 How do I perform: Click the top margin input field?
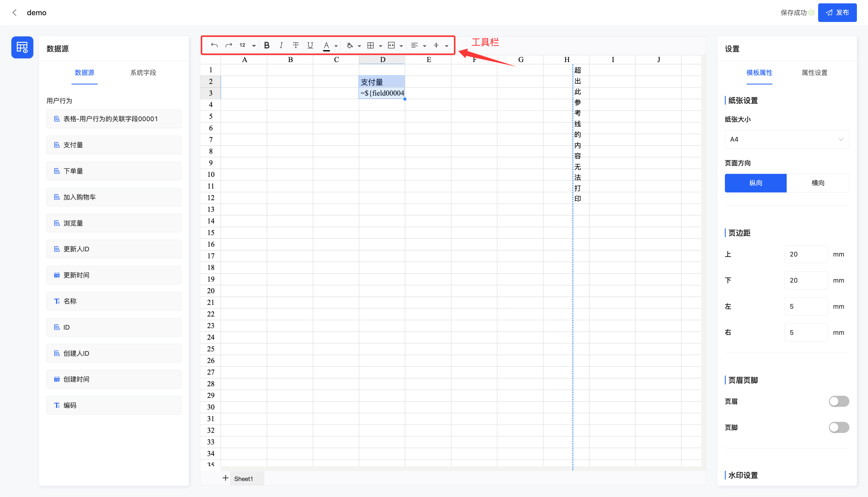[x=805, y=254]
